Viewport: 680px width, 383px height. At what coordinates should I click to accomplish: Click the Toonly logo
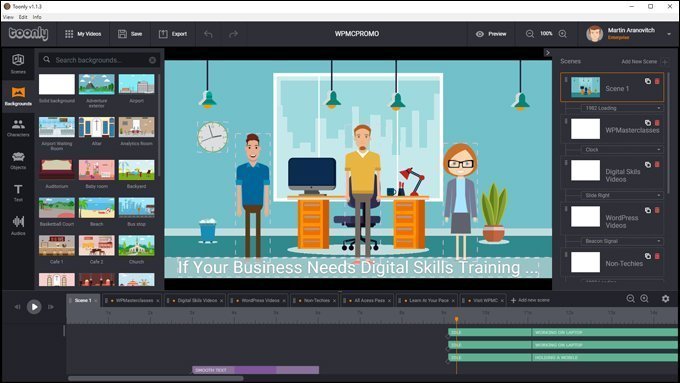coord(29,33)
